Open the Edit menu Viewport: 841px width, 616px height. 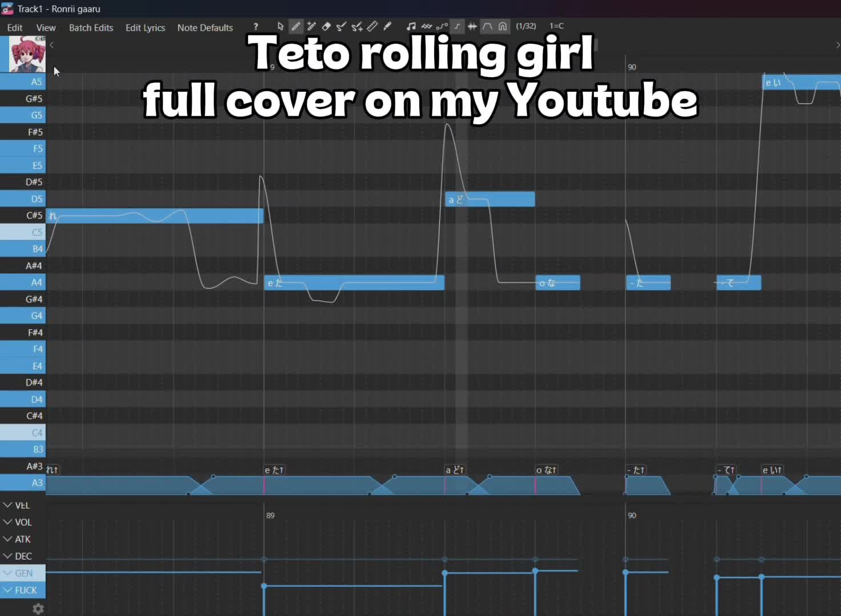tap(15, 27)
